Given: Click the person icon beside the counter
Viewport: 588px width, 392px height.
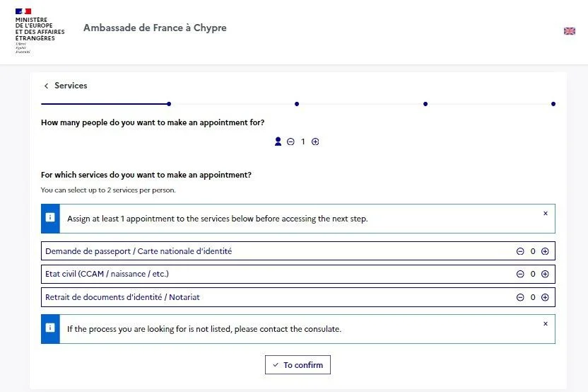Looking at the screenshot, I should 278,142.
